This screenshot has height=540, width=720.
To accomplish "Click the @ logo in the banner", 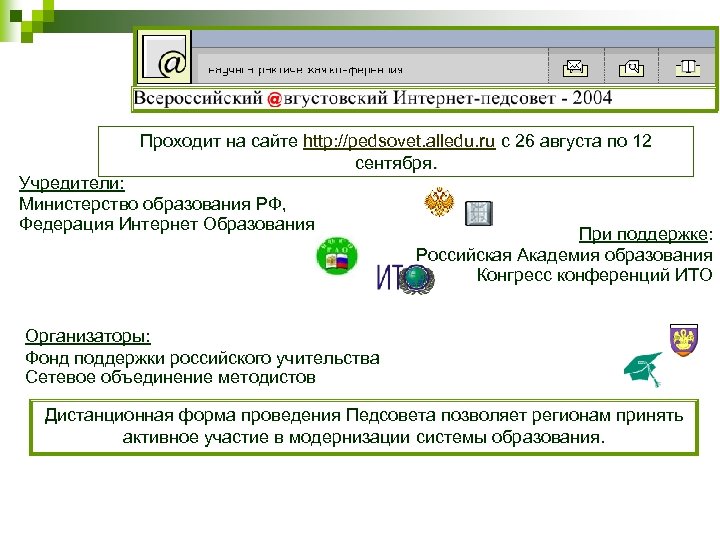I will click(164, 57).
